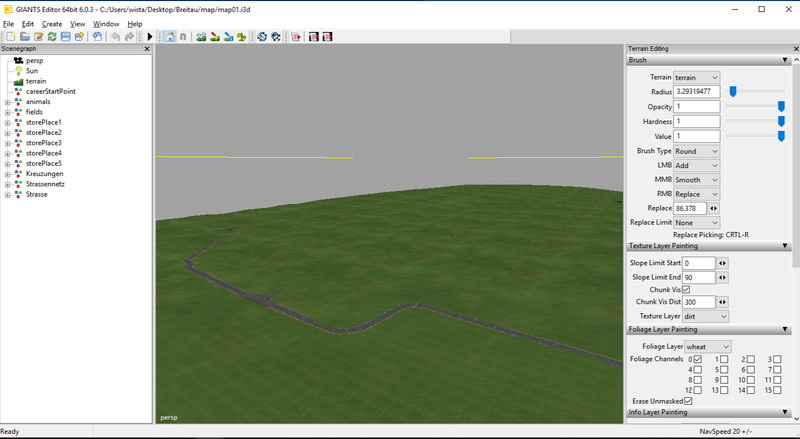Open the Create menu
This screenshot has width=800, height=439.
[x=52, y=23]
